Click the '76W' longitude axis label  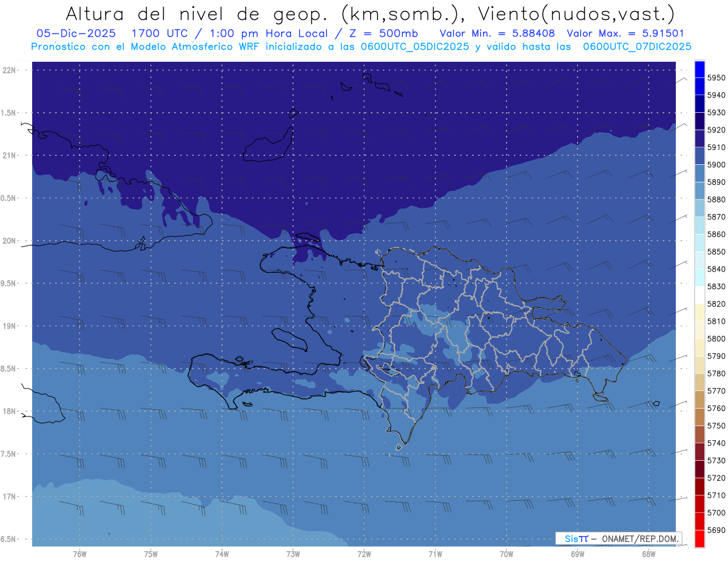click(79, 554)
